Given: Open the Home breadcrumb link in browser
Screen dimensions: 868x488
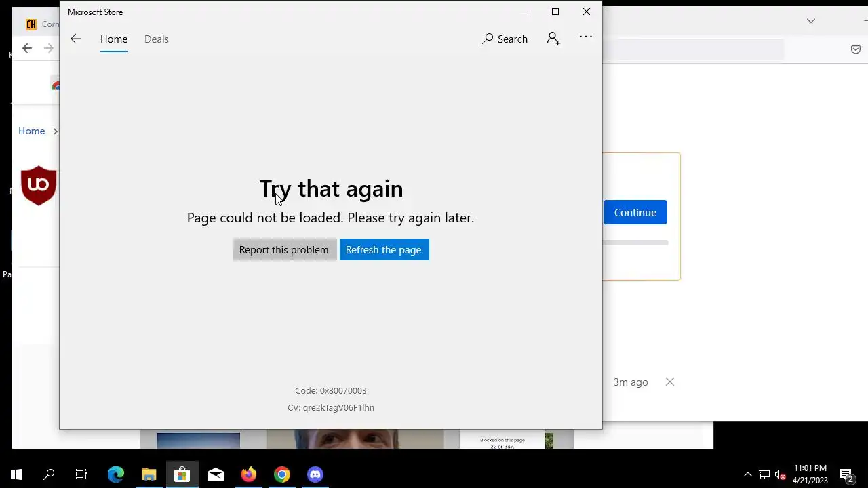Looking at the screenshot, I should click(x=32, y=131).
